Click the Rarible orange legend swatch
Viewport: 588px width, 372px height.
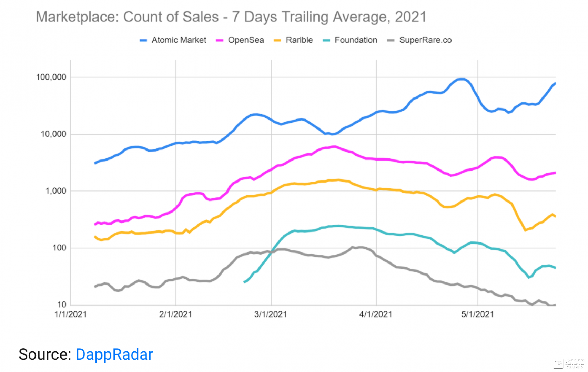pyautogui.click(x=277, y=41)
